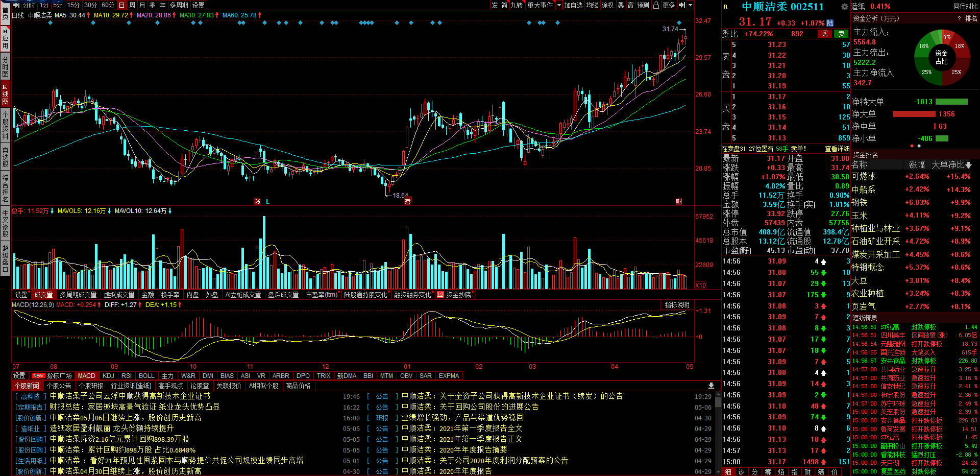Switch chart period to 15分
The width and height of the screenshot is (980, 476).
pyautogui.click(x=73, y=5)
